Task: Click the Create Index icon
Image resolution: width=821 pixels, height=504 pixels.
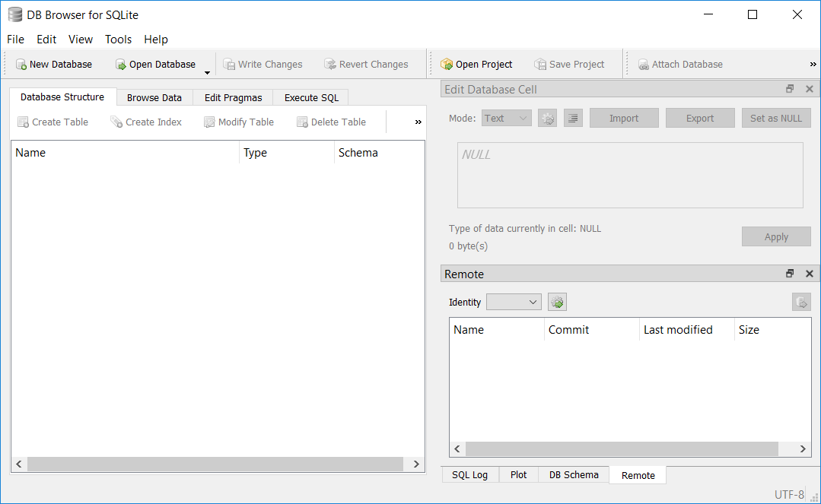Action: 116,122
